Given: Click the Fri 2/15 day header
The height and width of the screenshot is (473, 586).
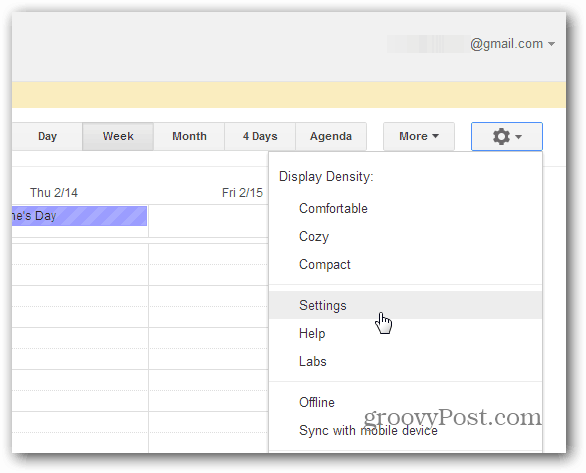Looking at the screenshot, I should pyautogui.click(x=242, y=193).
